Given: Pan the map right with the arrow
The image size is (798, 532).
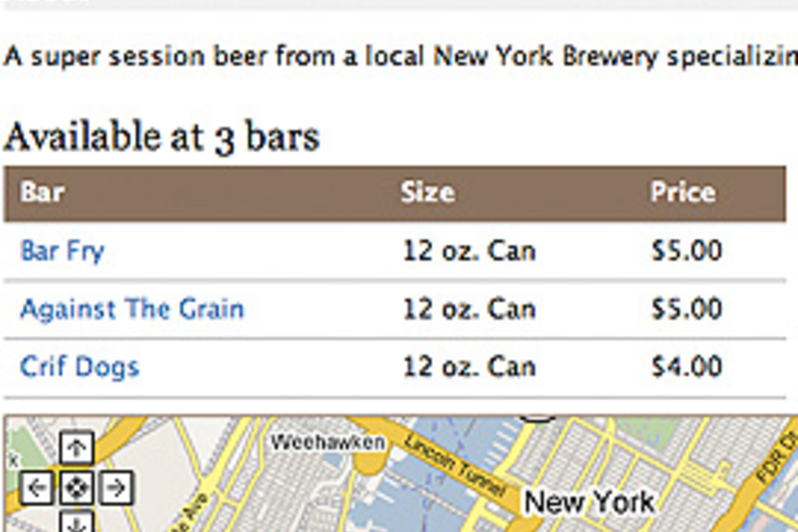Looking at the screenshot, I should coord(116,488).
